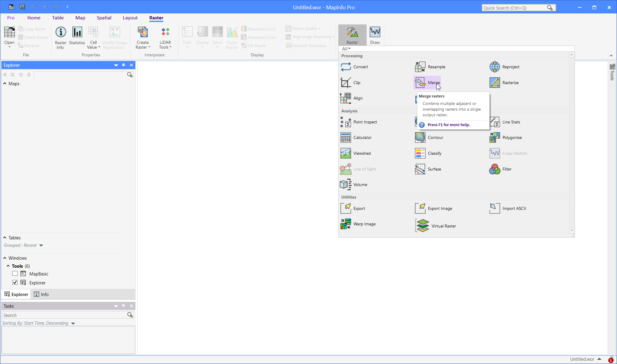Open the Export utility
The width and height of the screenshot is (617, 364).
(x=353, y=208)
